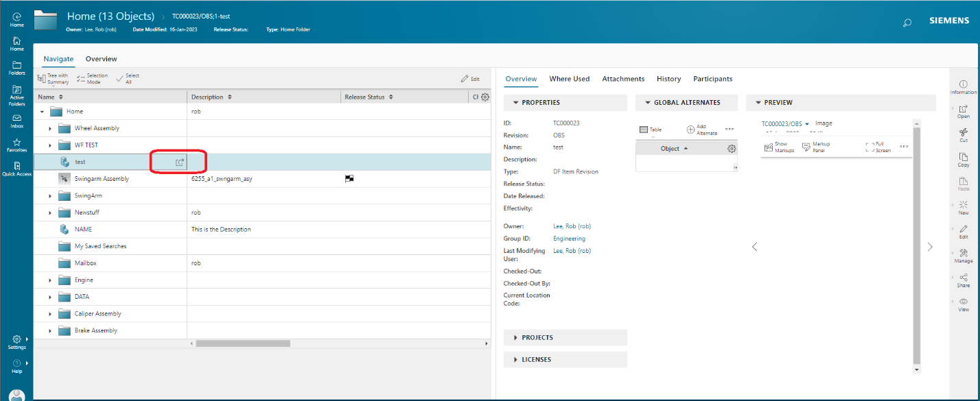980x401 pixels.
Task: Click the Edit button above the table
Action: point(471,78)
